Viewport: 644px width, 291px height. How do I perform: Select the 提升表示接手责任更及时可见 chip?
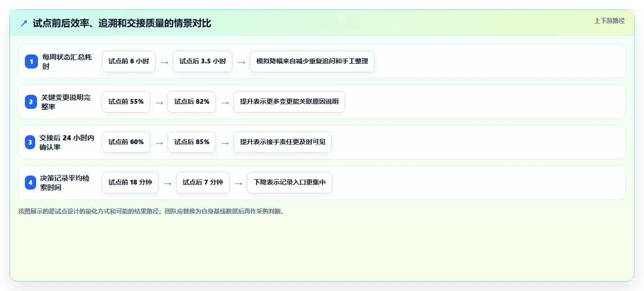coord(283,142)
